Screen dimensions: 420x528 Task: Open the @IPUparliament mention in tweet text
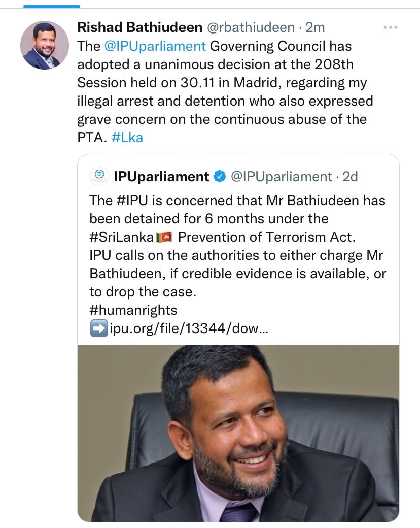click(155, 46)
